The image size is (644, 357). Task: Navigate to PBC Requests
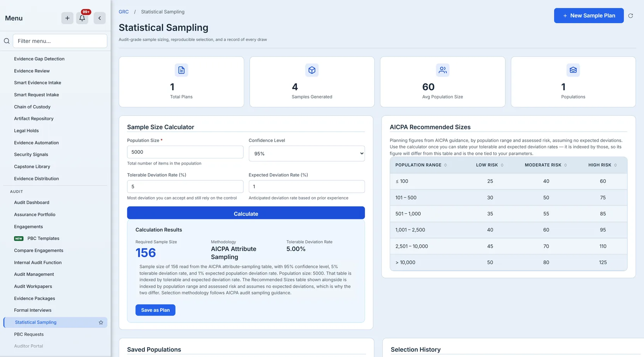click(29, 335)
